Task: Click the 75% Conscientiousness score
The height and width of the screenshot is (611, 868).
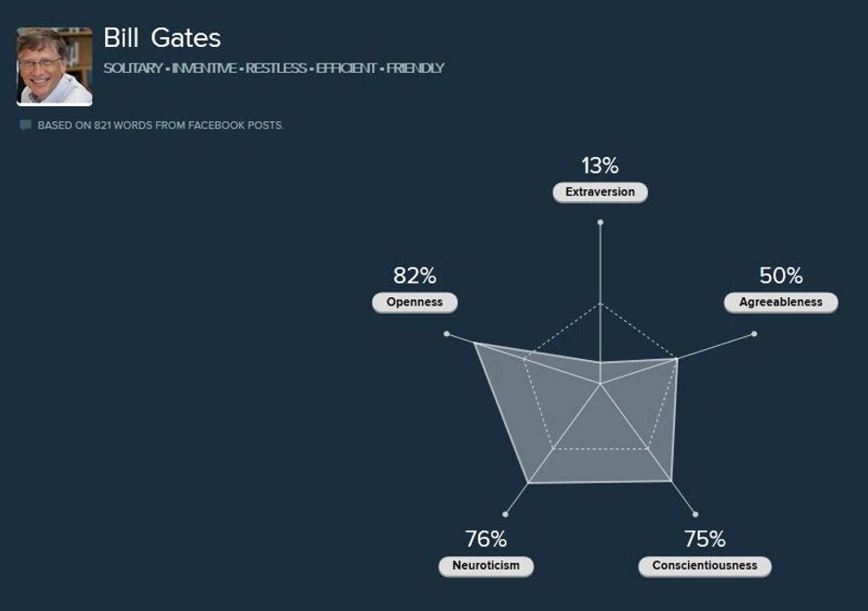Action: pyautogui.click(x=705, y=539)
